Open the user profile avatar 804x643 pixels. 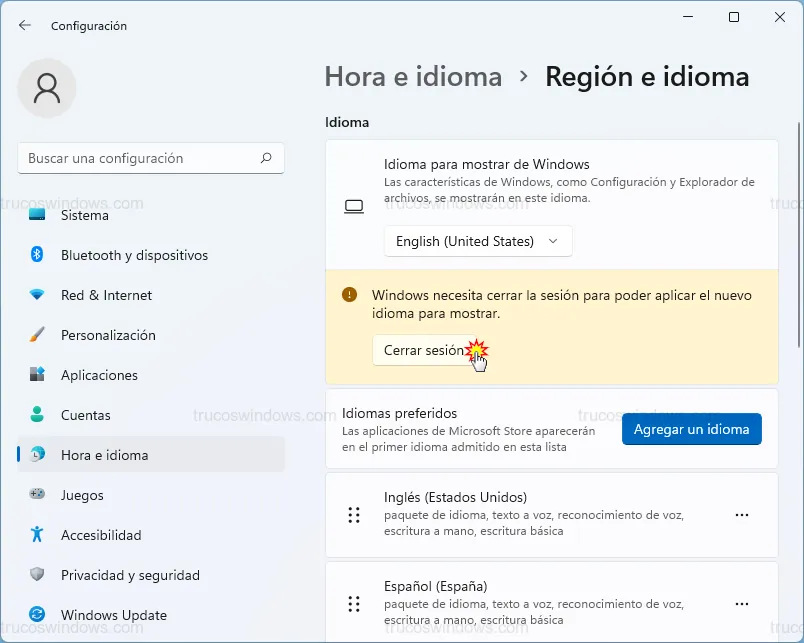46,88
